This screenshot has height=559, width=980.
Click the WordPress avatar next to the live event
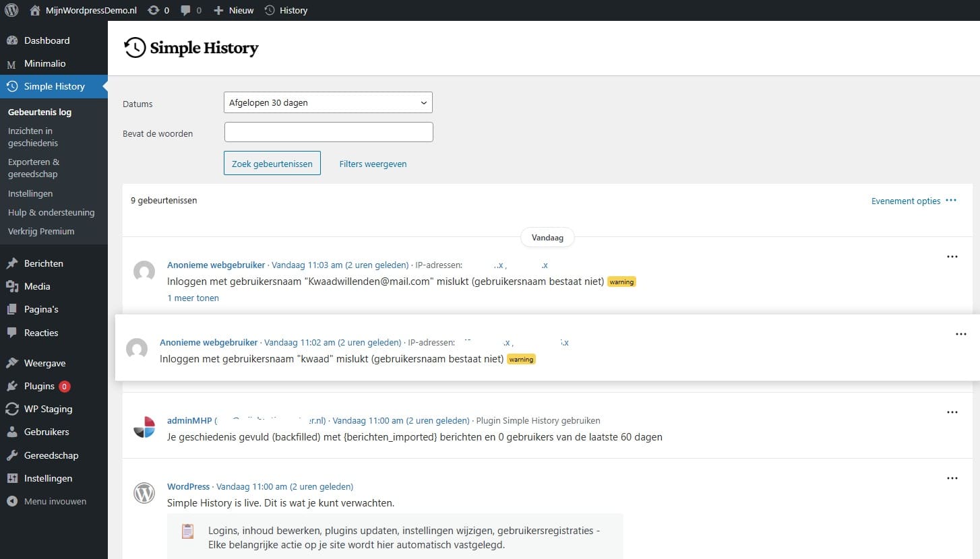coord(144,494)
